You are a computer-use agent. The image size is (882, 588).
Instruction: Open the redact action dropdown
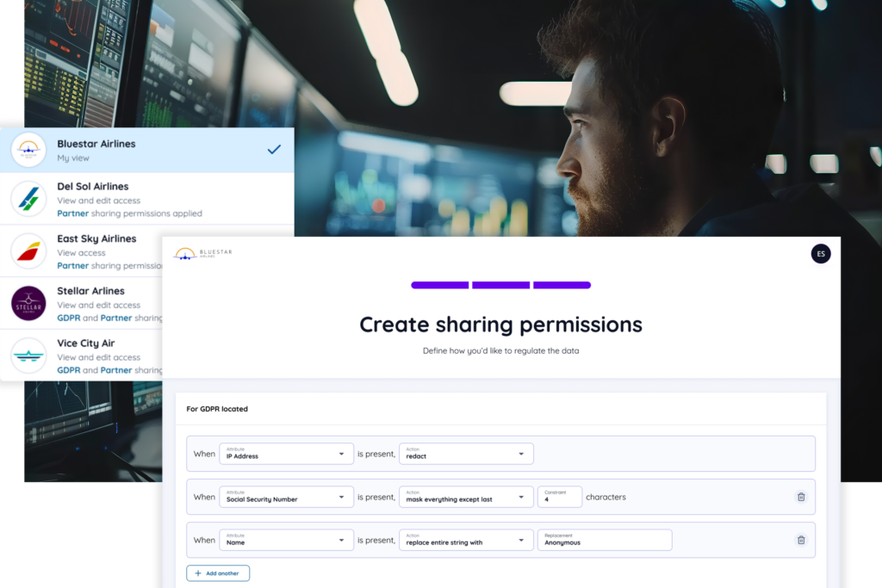466,454
